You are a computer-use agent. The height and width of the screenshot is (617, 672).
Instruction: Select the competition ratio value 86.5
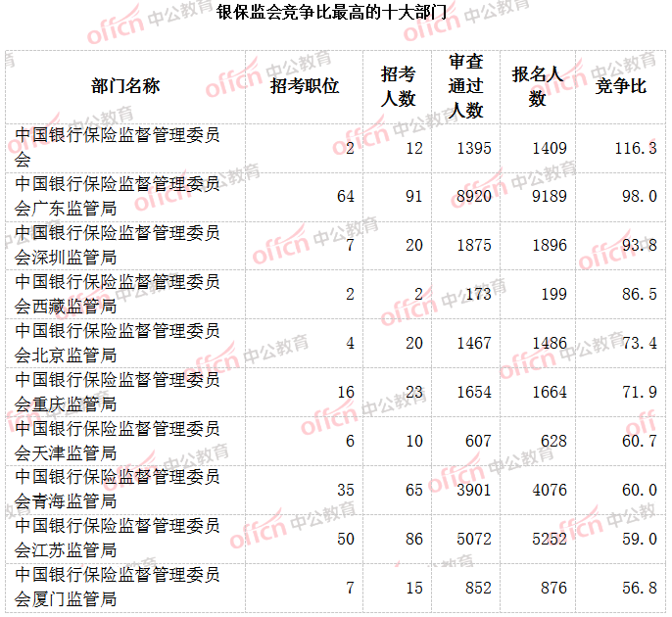tap(640, 294)
